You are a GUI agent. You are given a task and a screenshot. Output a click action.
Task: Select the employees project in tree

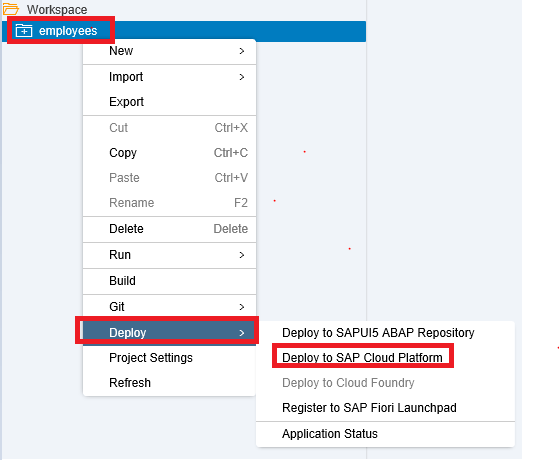click(x=184, y=31)
